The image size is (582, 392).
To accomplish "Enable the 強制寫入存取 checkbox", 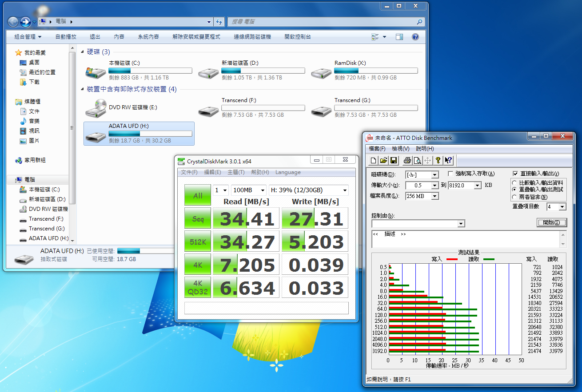I will 450,174.
